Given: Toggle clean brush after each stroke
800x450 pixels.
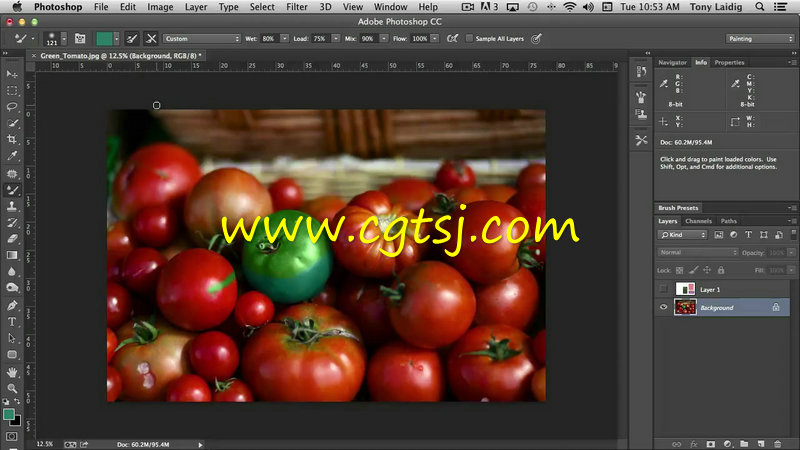Looking at the screenshot, I should [151, 38].
